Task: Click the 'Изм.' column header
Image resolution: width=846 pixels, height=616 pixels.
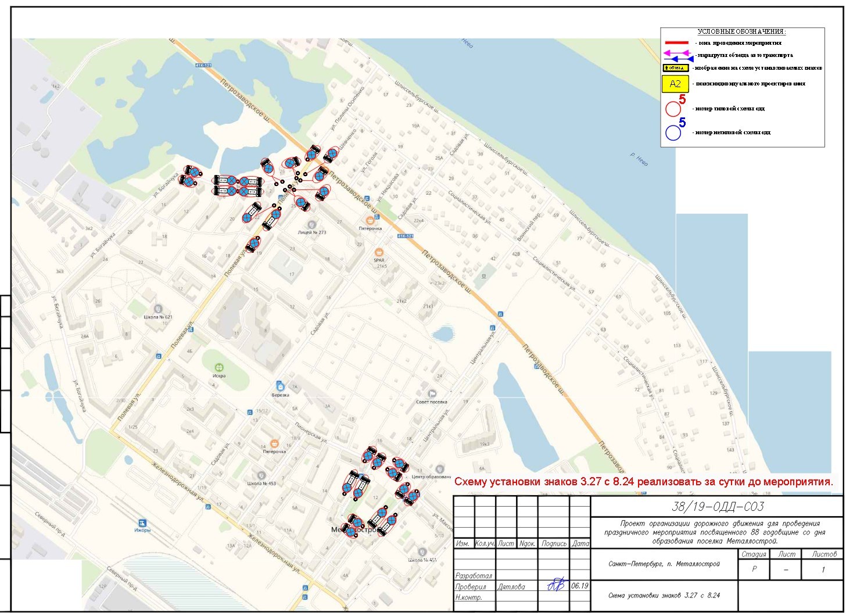Action: point(463,544)
